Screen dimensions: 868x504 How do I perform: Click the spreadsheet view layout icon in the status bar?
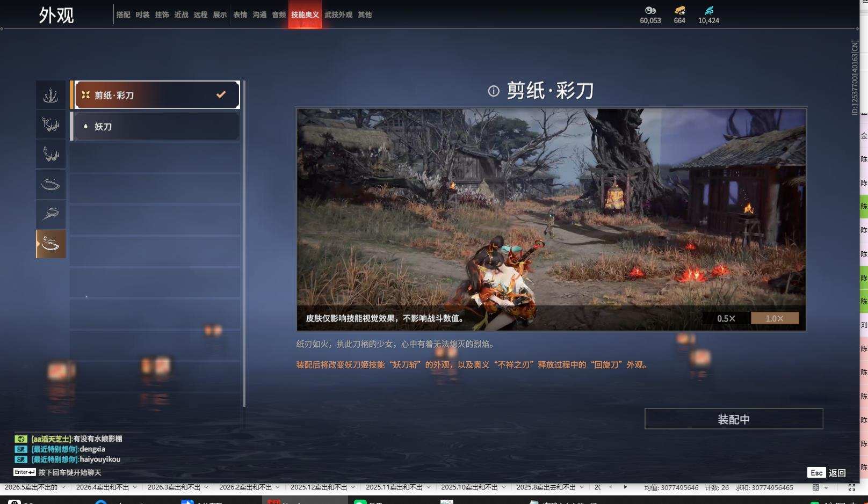point(816,487)
